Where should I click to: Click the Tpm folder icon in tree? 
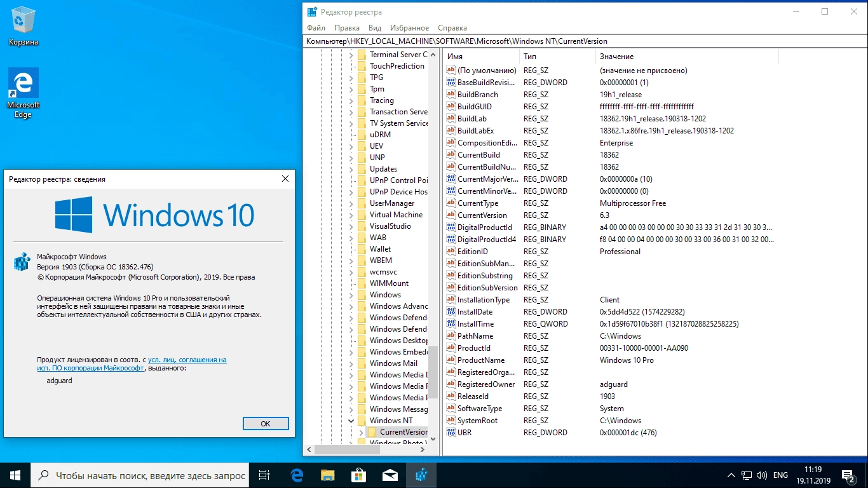362,88
